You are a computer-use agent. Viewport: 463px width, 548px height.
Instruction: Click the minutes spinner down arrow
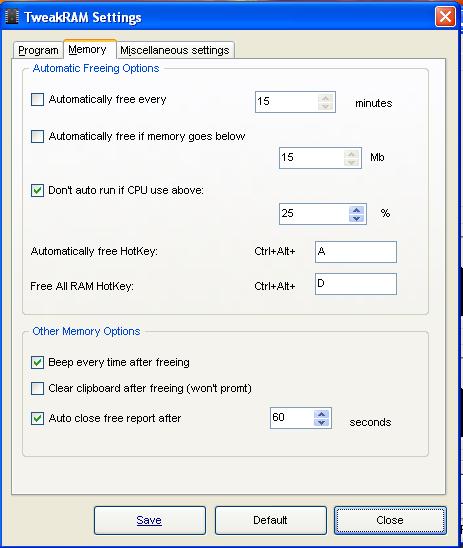coord(326,106)
